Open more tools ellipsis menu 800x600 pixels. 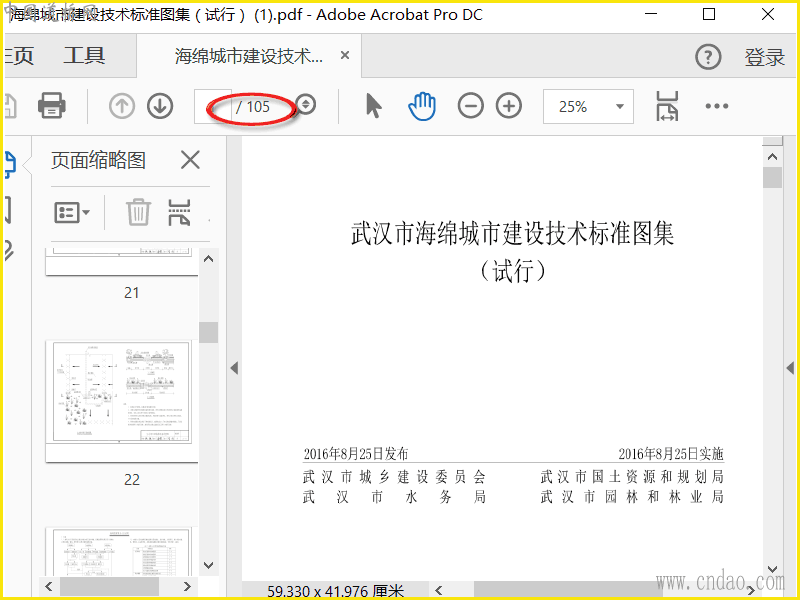[717, 106]
